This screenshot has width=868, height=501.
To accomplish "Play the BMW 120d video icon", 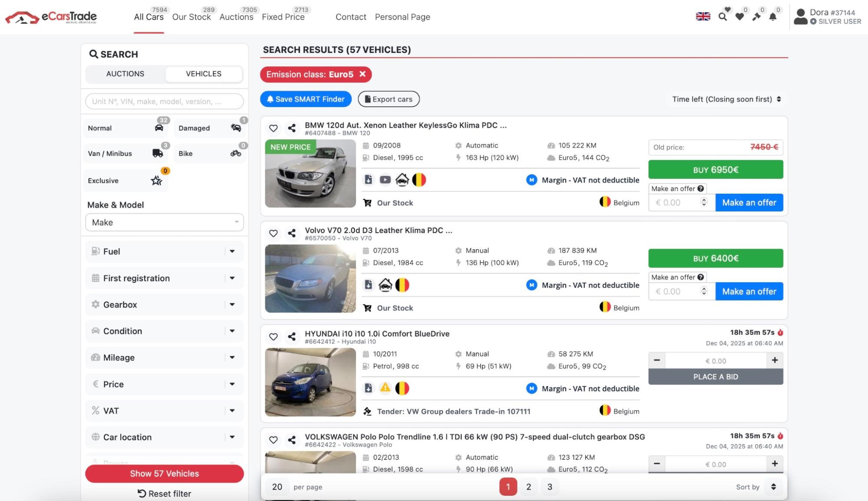I will point(385,180).
